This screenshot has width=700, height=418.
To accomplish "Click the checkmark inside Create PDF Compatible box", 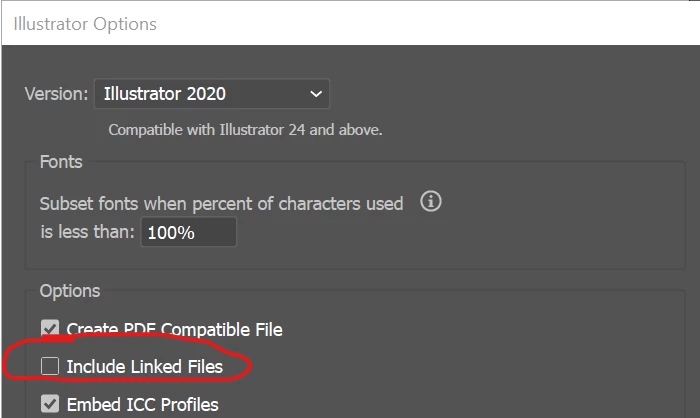I will (x=50, y=329).
